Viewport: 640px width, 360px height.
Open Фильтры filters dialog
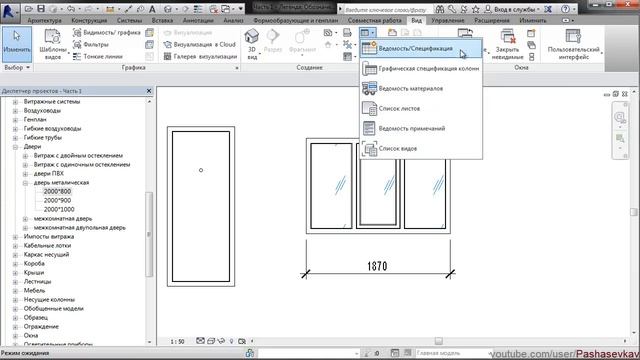point(91,44)
